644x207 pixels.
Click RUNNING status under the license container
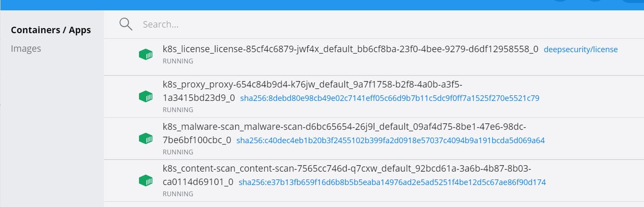point(178,61)
